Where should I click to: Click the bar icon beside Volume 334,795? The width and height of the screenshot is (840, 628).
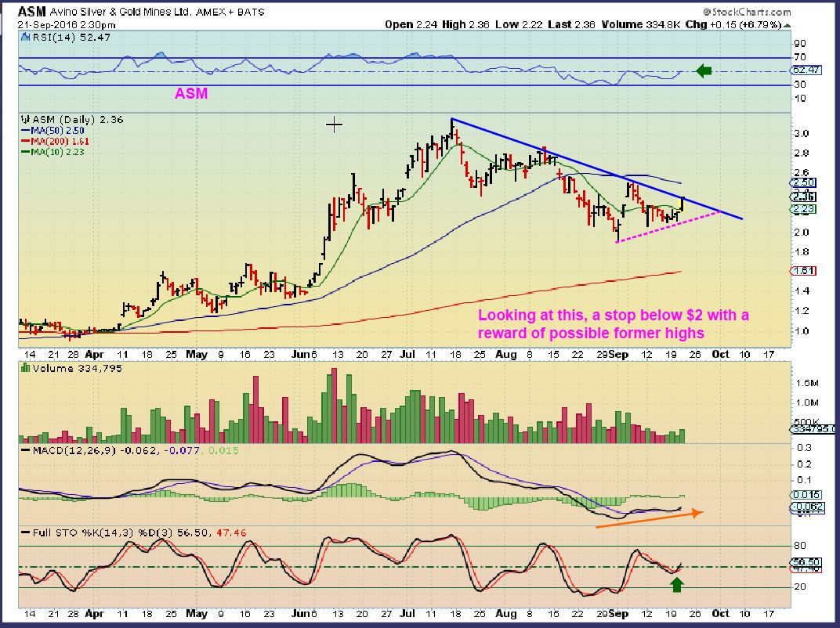pyautogui.click(x=24, y=368)
